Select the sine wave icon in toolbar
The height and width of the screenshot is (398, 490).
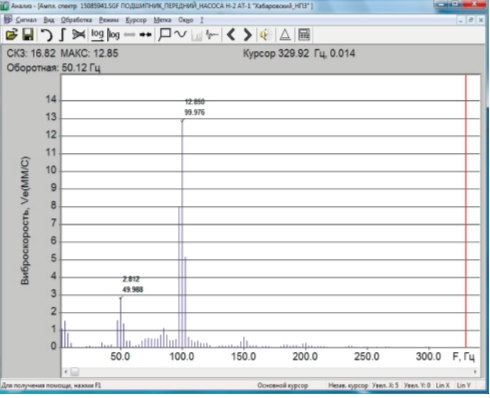tap(180, 34)
